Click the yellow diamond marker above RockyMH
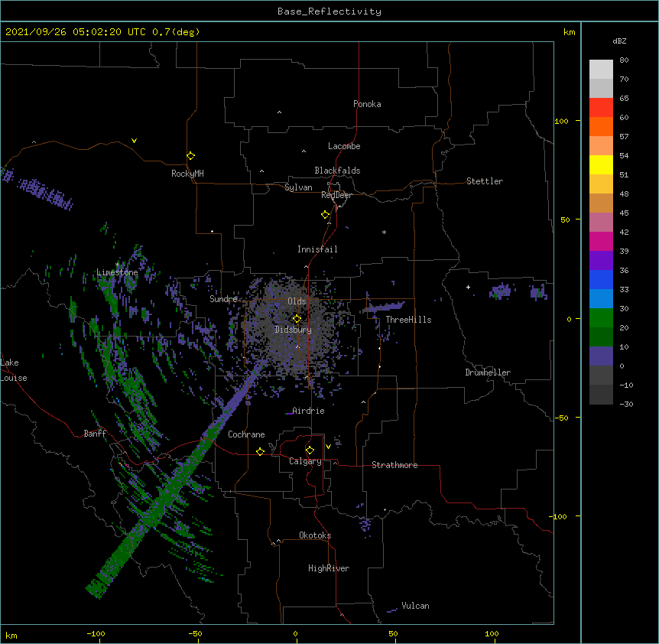Viewport: 659px width, 644px height. click(x=190, y=156)
